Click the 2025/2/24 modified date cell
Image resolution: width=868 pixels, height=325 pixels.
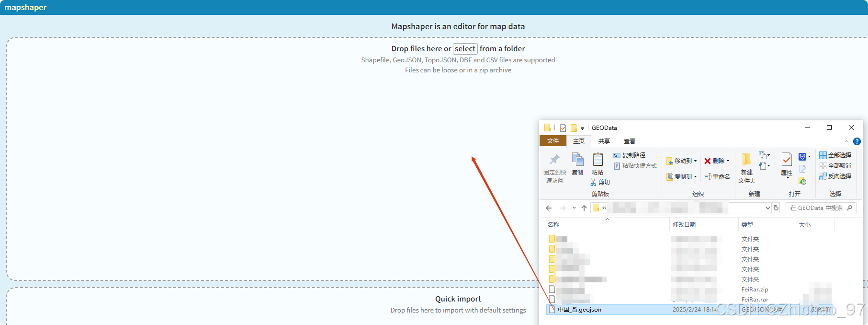pyautogui.click(x=695, y=310)
